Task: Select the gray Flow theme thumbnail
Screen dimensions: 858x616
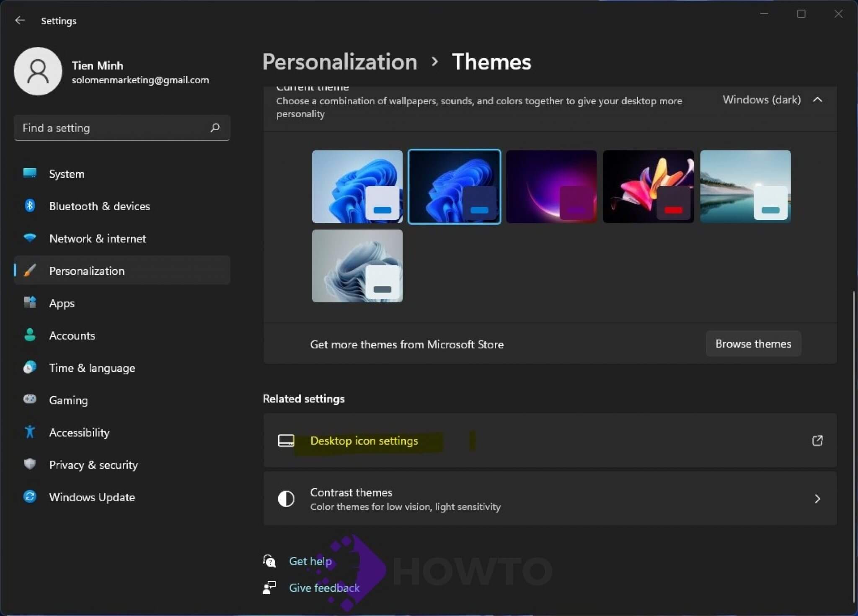Action: point(357,266)
